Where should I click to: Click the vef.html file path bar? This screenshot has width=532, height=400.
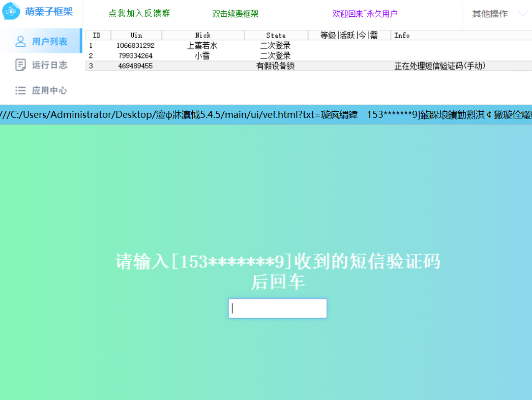pos(266,115)
